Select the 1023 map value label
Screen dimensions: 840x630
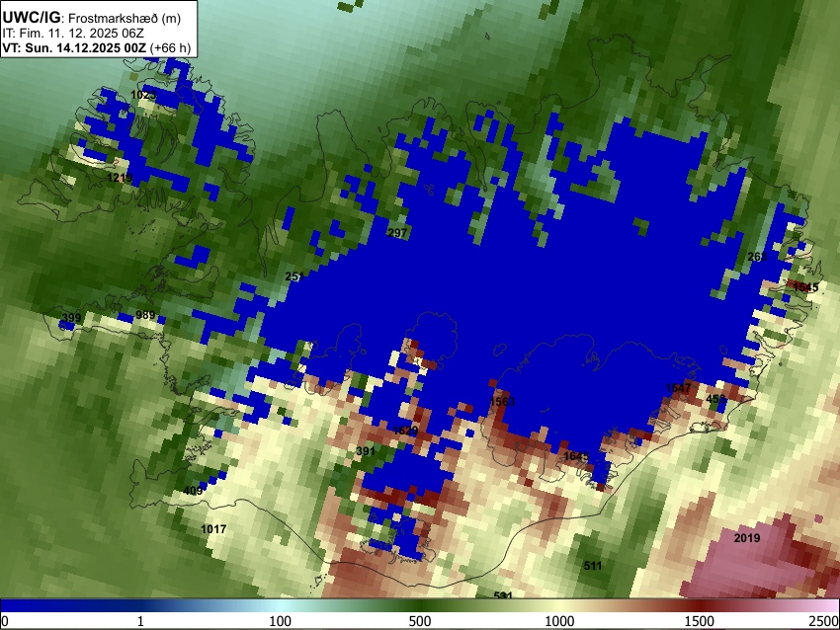[x=143, y=95]
